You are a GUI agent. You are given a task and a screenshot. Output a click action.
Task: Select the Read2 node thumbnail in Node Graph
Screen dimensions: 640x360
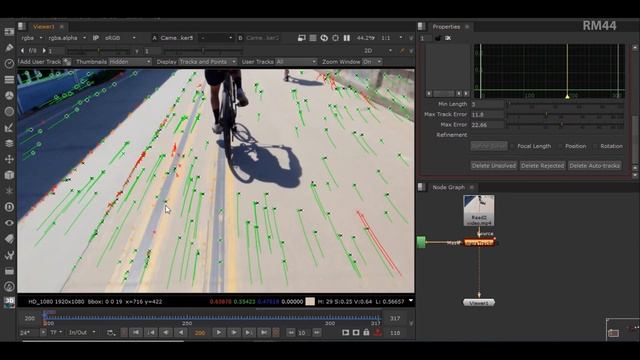(x=479, y=210)
